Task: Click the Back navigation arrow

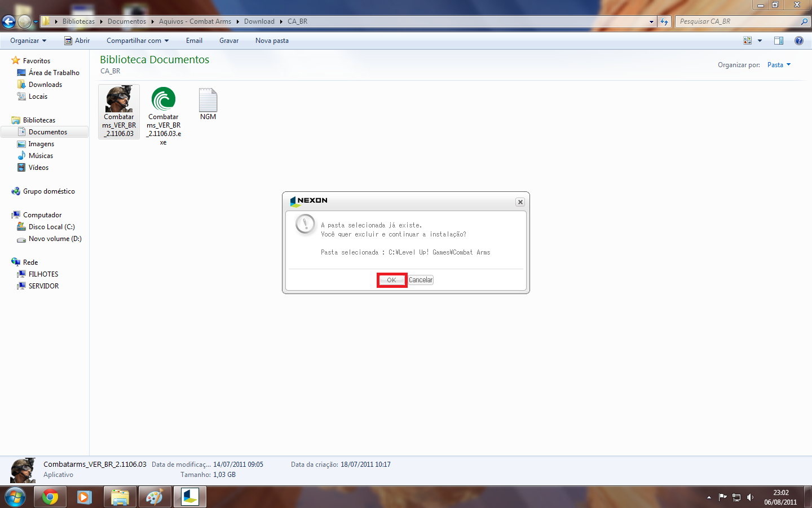Action: coord(8,21)
